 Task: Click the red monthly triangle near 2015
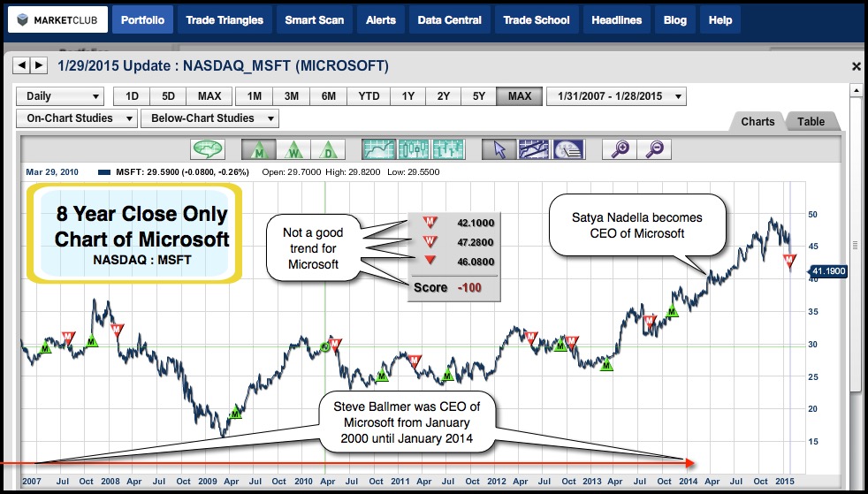(790, 261)
